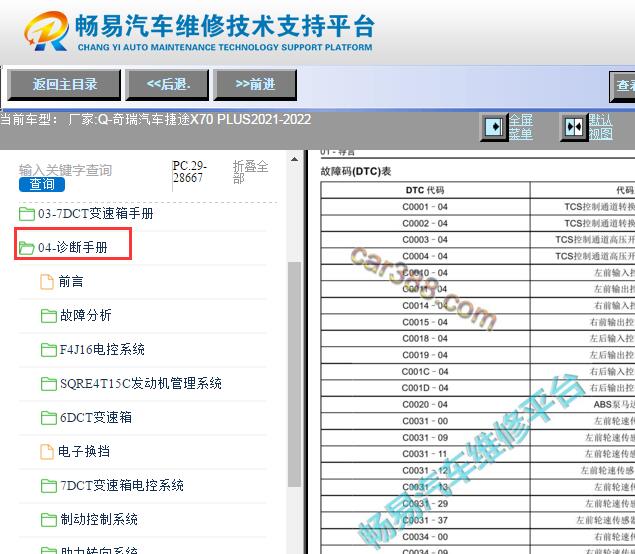This screenshot has width=635, height=554.
Task: Click the 查询 search button
Action: point(42,184)
